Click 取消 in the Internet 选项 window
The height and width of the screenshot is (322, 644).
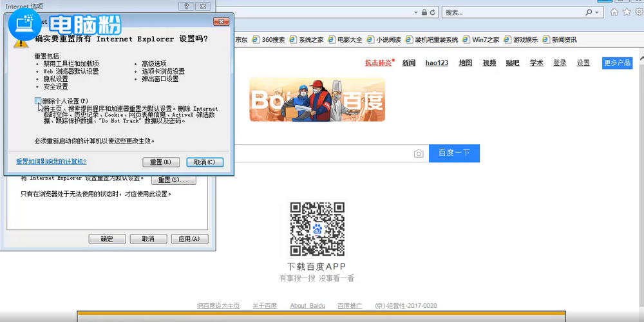(148, 239)
